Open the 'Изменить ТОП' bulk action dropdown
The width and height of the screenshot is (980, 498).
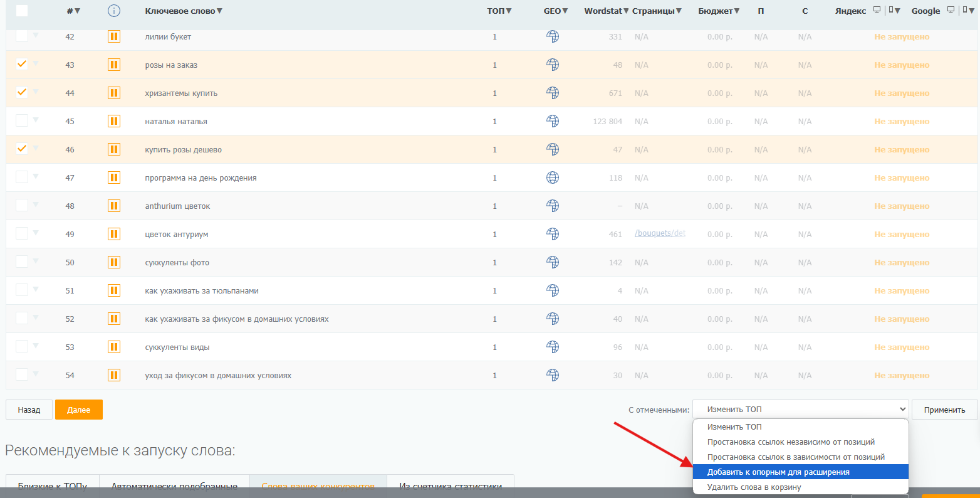(x=800, y=410)
